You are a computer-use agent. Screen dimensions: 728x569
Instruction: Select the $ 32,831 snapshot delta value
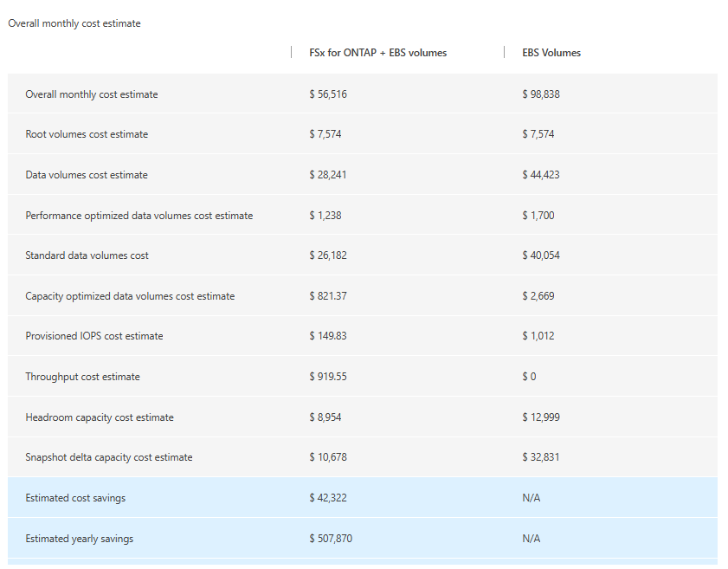click(541, 457)
